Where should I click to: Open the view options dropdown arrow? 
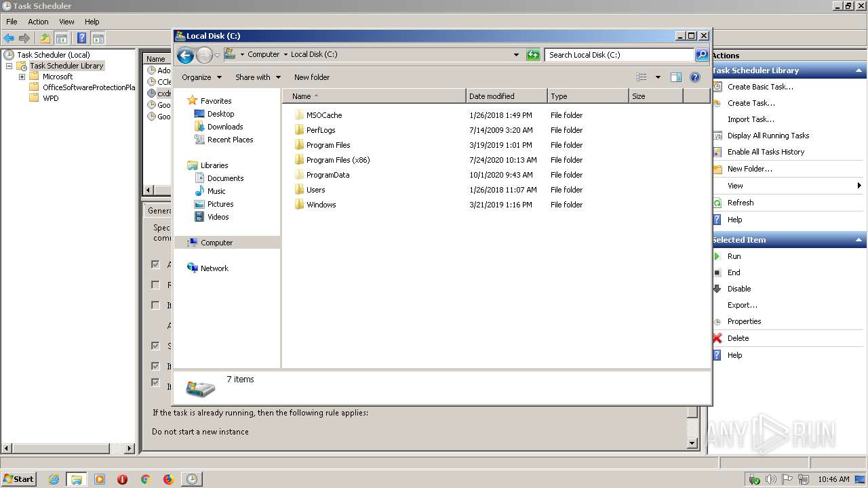click(657, 77)
